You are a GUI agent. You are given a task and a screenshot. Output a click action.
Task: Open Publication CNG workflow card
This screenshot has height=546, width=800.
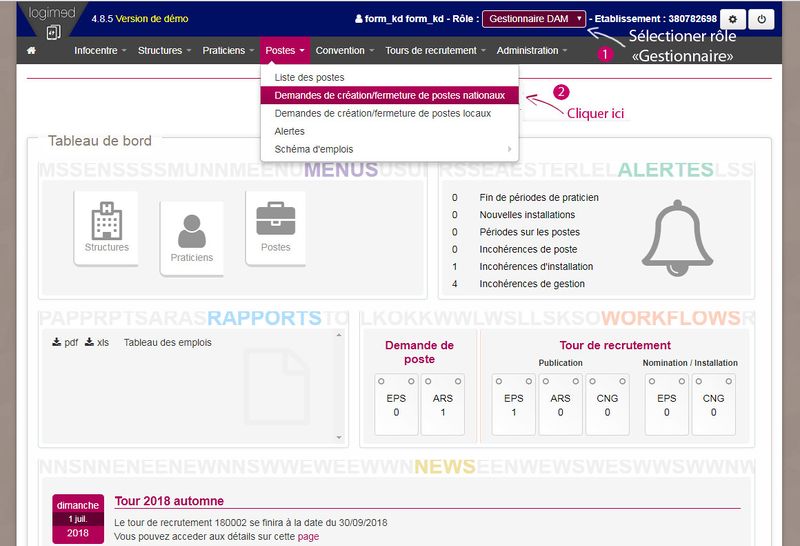click(607, 405)
